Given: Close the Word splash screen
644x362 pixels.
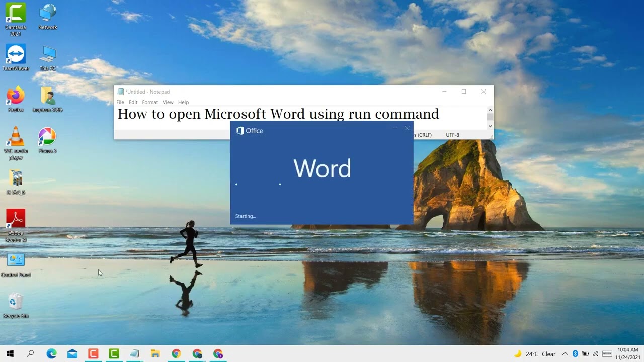Looking at the screenshot, I should 407,128.
